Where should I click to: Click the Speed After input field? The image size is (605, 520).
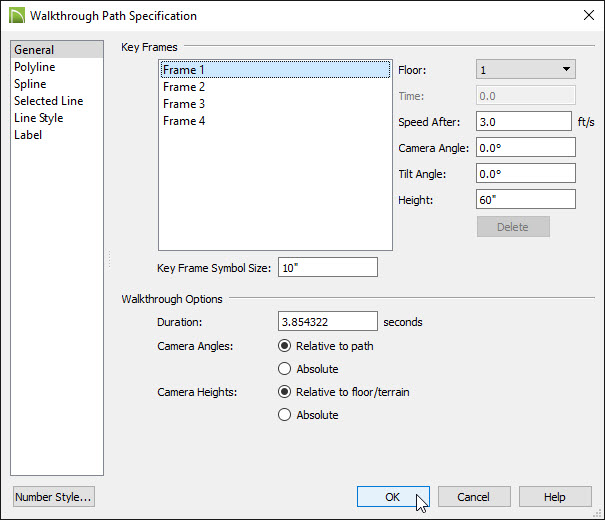click(524, 122)
